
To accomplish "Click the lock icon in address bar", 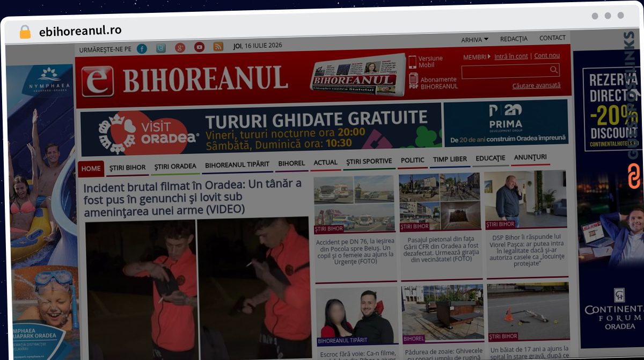I will pyautogui.click(x=25, y=32).
